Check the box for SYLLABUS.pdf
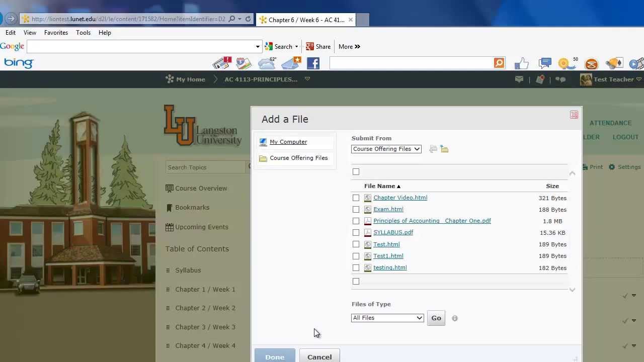 click(x=356, y=233)
